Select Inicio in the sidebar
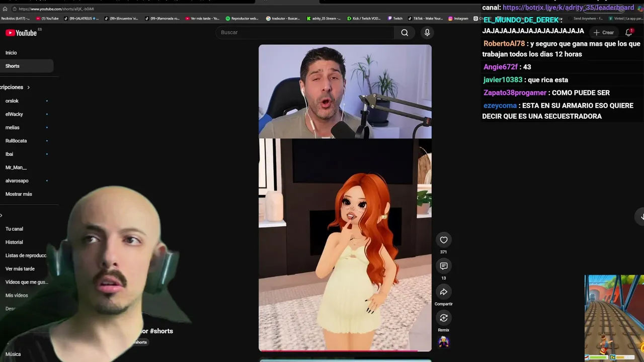 tap(11, 53)
